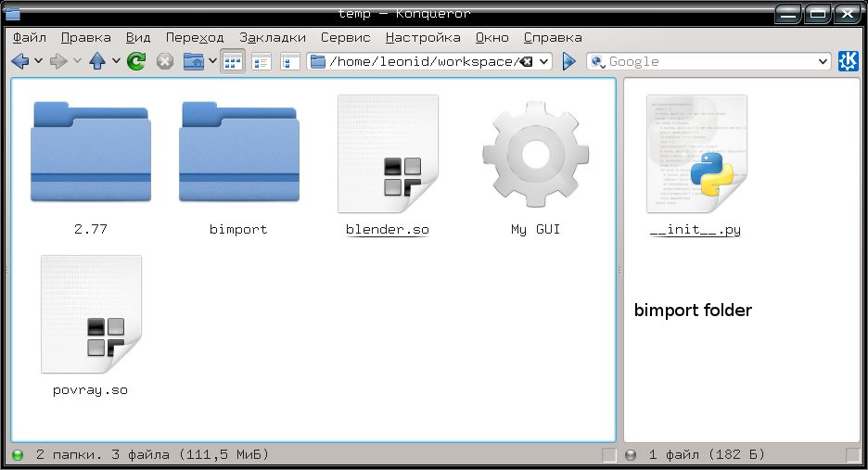The height and width of the screenshot is (470, 868).
Task: Open the location bar history dropdown
Action: (x=543, y=61)
